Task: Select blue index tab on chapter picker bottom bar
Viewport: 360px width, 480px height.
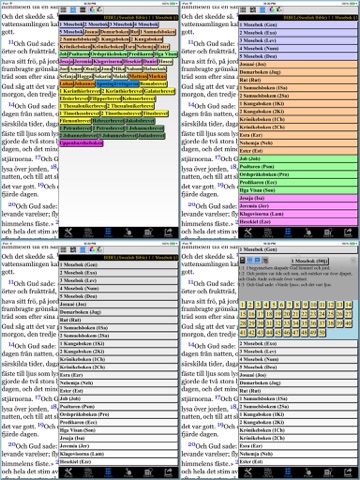Action: 288,472
